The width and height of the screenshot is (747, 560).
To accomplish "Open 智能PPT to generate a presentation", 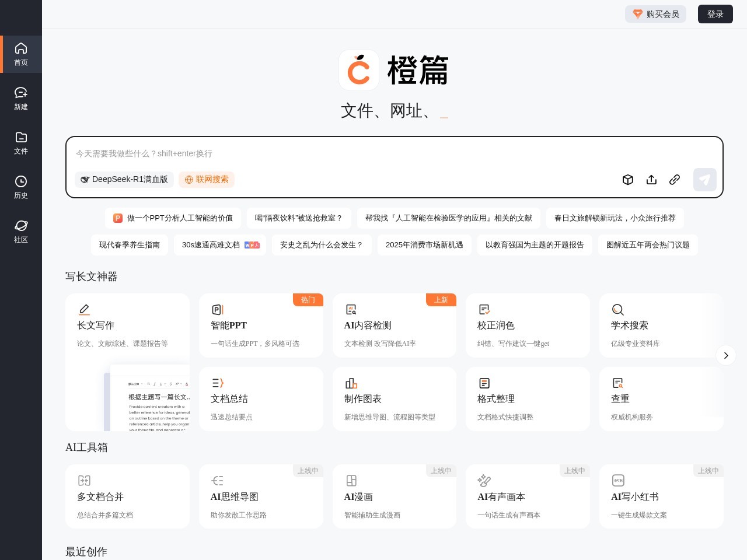I will point(261,325).
